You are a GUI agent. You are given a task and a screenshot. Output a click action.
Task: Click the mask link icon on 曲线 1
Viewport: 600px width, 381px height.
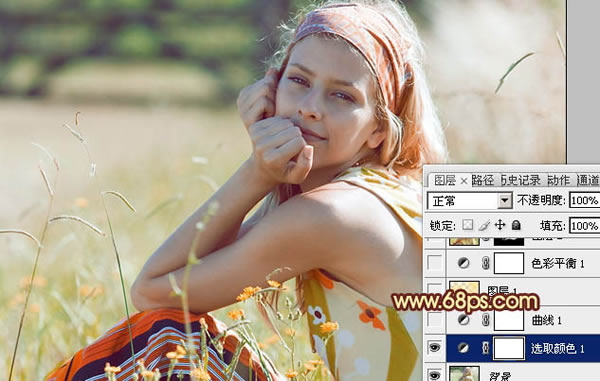tap(486, 320)
